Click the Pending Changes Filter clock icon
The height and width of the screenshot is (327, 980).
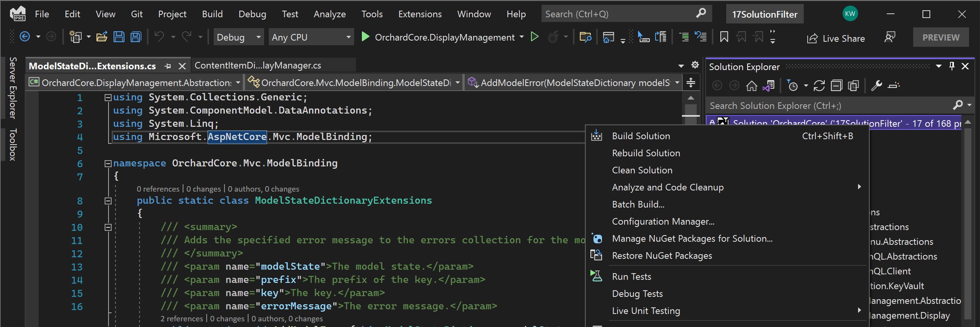tap(793, 86)
